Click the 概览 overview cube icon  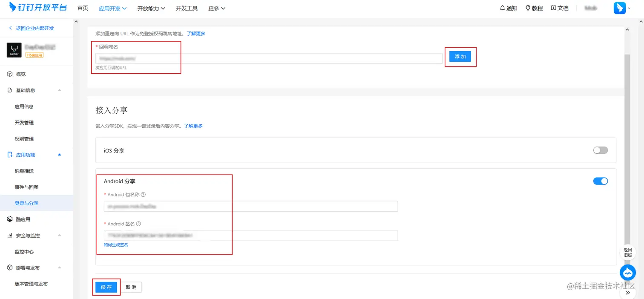click(x=10, y=74)
